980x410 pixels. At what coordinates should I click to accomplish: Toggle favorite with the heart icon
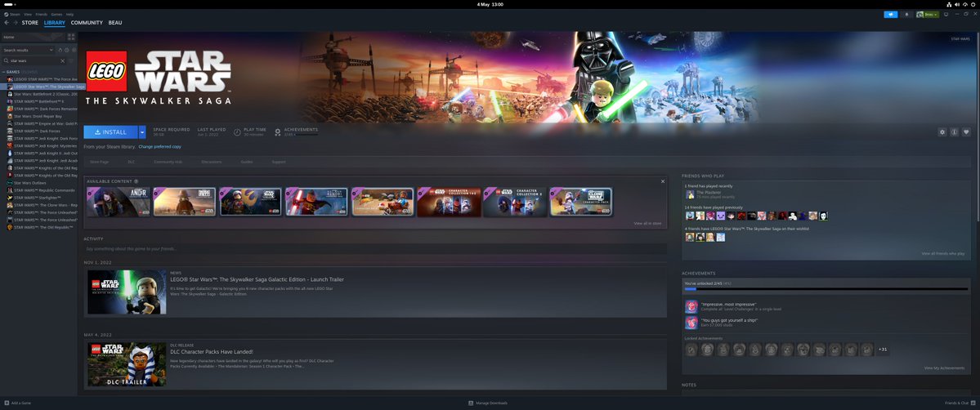pos(965,131)
